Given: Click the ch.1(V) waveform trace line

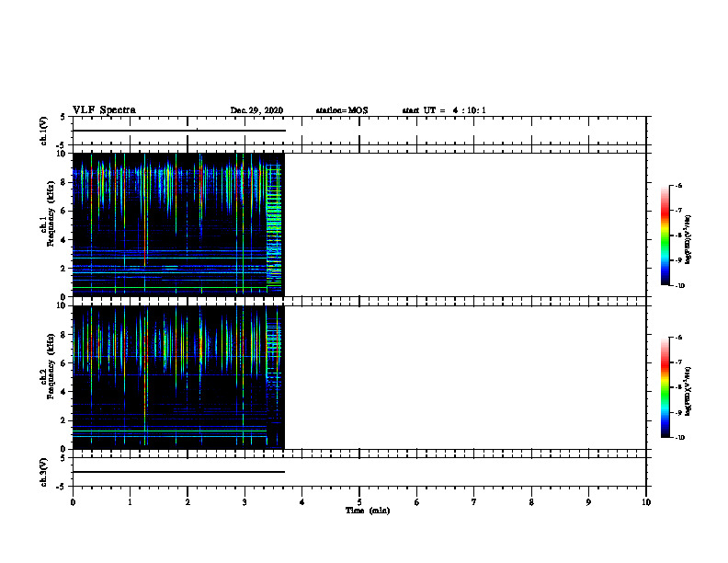Looking at the screenshot, I should [179, 131].
